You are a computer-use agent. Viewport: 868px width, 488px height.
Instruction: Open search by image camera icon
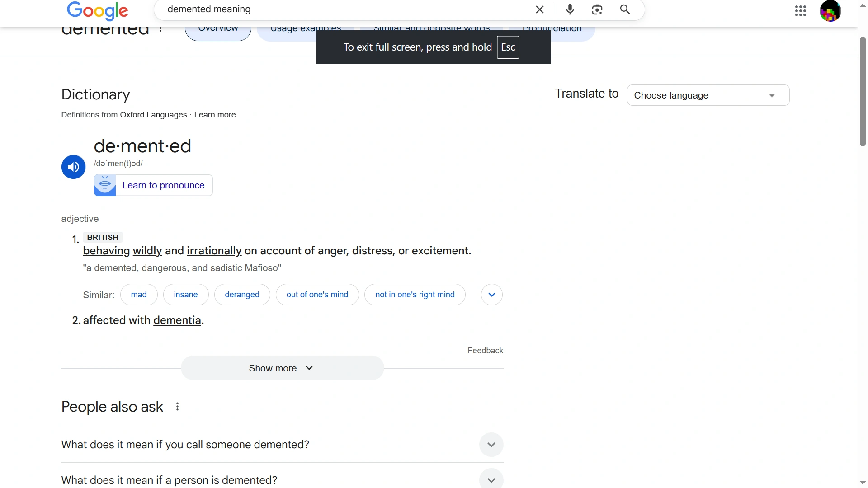click(597, 9)
